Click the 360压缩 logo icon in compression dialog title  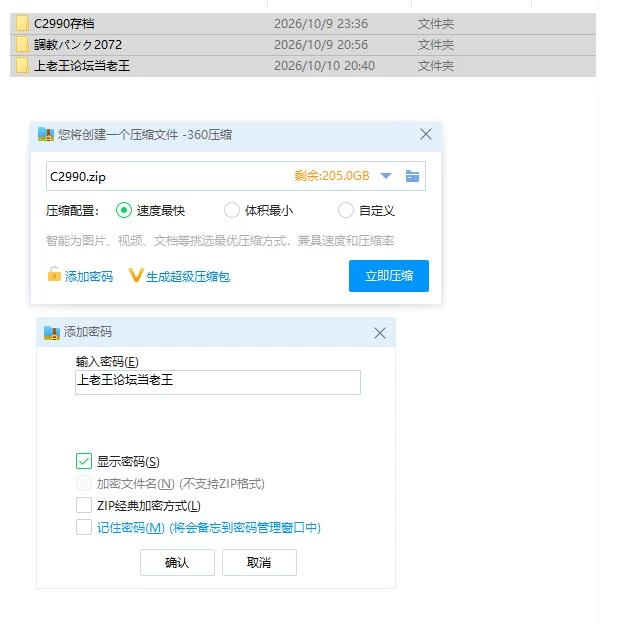point(46,134)
